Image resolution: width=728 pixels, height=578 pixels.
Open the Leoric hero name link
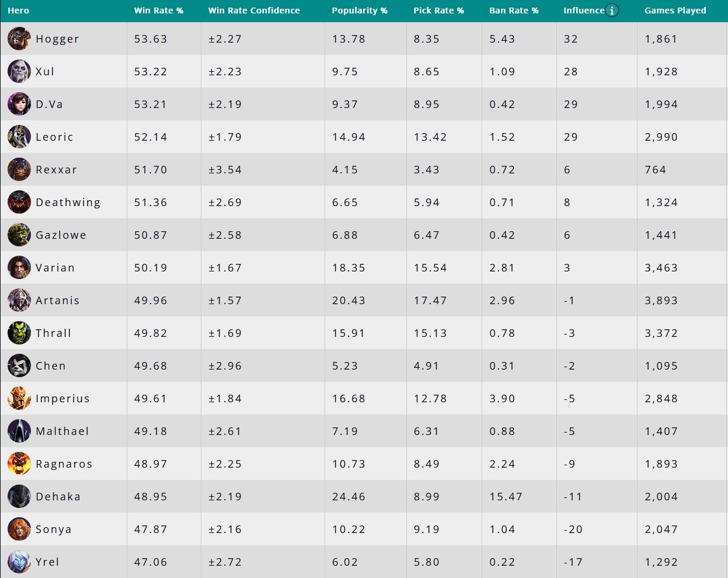(x=54, y=137)
